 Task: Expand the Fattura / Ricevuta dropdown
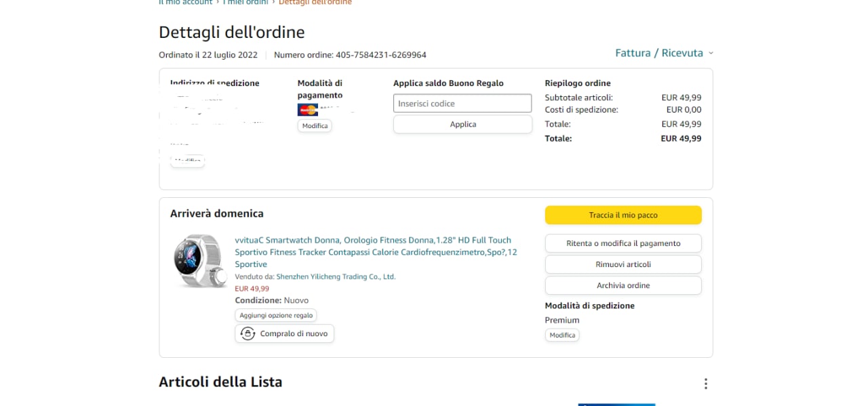coord(664,53)
